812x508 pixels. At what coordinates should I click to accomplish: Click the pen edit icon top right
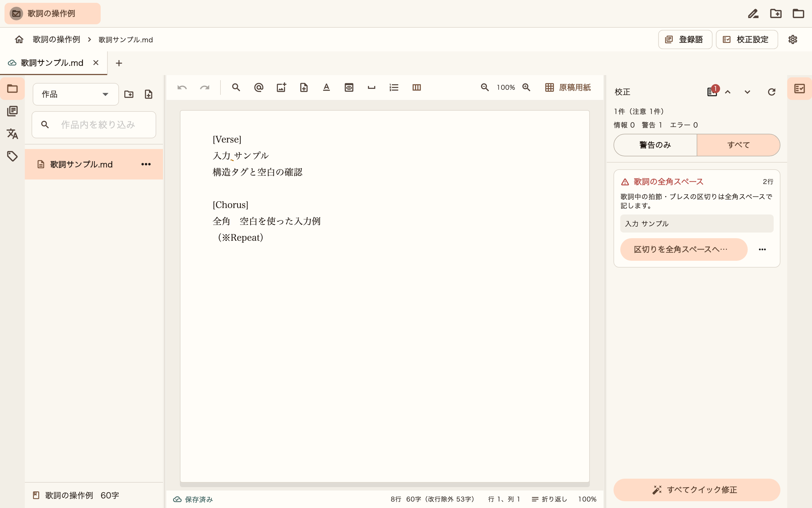pyautogui.click(x=753, y=14)
